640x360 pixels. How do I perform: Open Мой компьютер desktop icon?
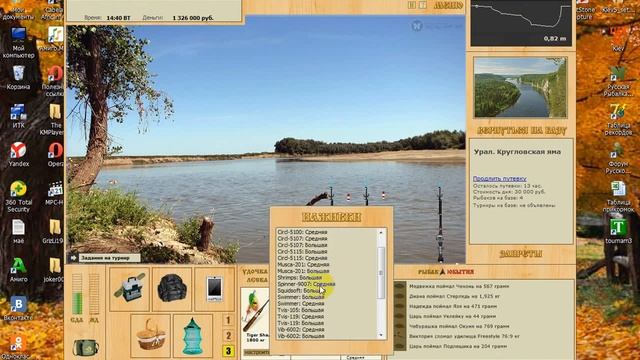[18, 42]
